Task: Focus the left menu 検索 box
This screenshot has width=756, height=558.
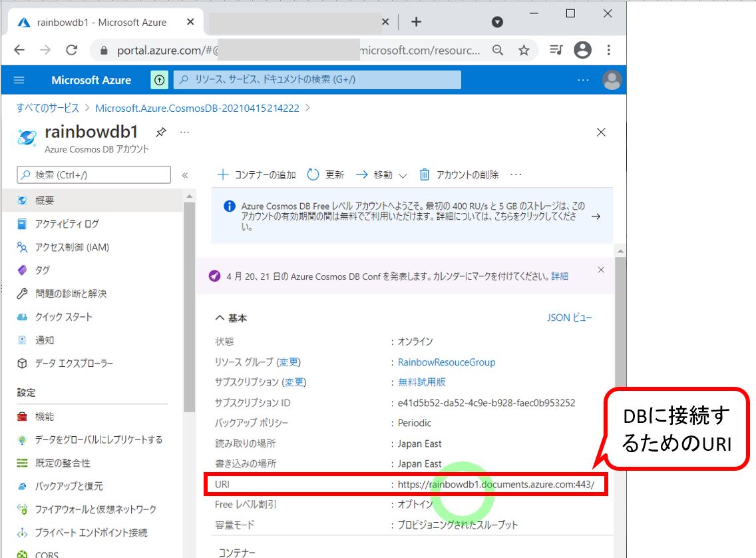Action: [x=94, y=175]
